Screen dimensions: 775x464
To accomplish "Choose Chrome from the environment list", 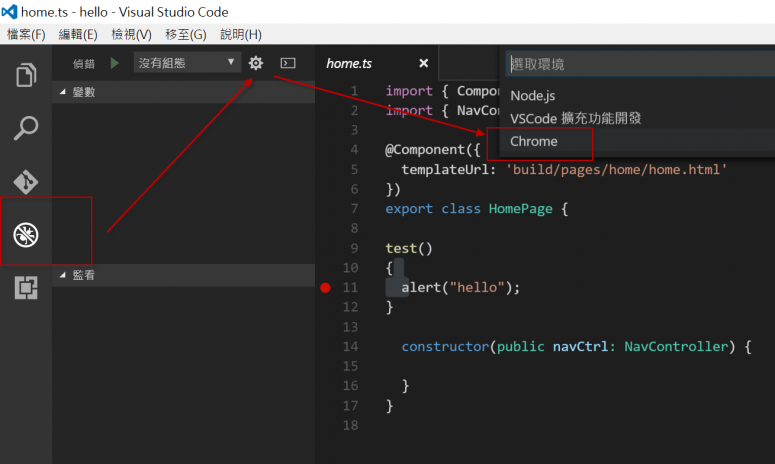I will [x=534, y=142].
